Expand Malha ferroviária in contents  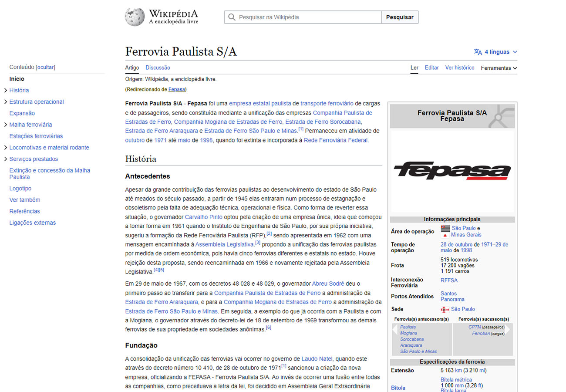click(x=5, y=125)
